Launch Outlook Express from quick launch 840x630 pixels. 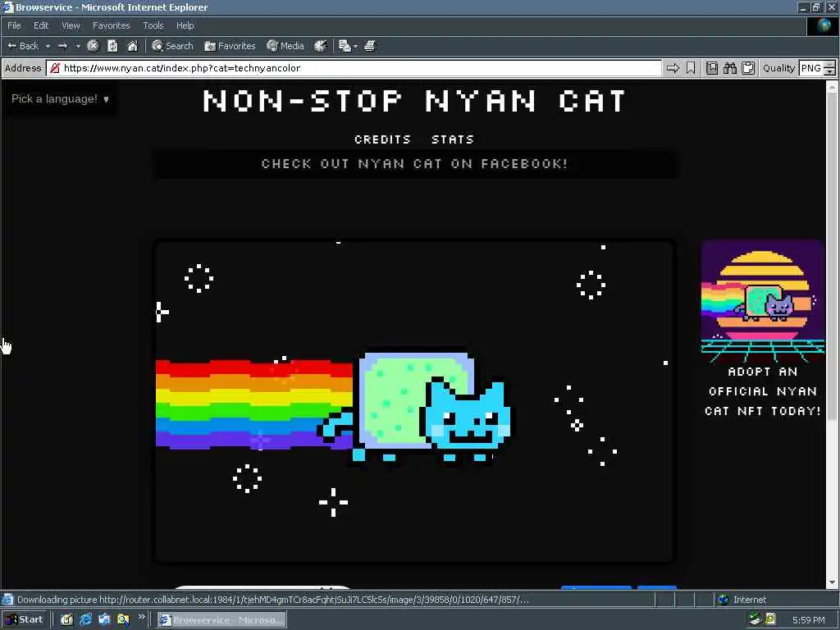click(104, 620)
